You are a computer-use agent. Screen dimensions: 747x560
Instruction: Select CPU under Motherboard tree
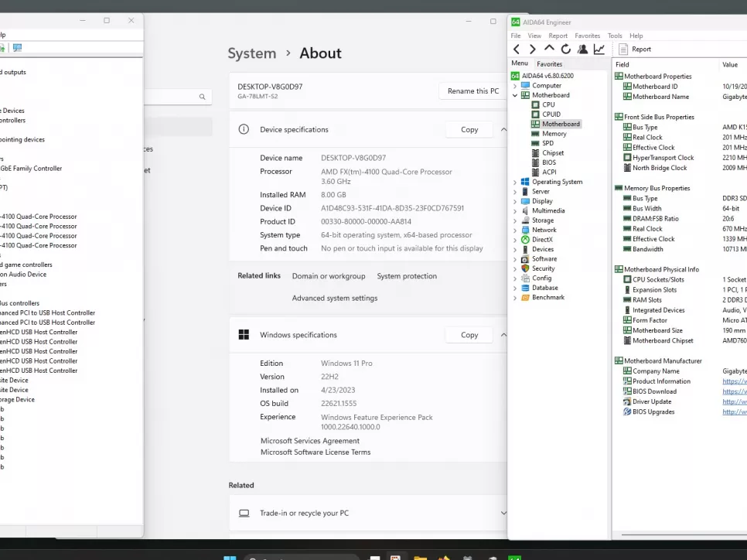point(548,105)
